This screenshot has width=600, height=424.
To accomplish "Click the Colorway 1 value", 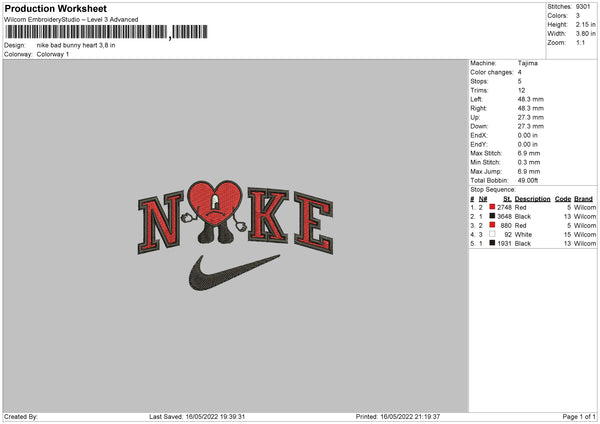I will (53, 54).
